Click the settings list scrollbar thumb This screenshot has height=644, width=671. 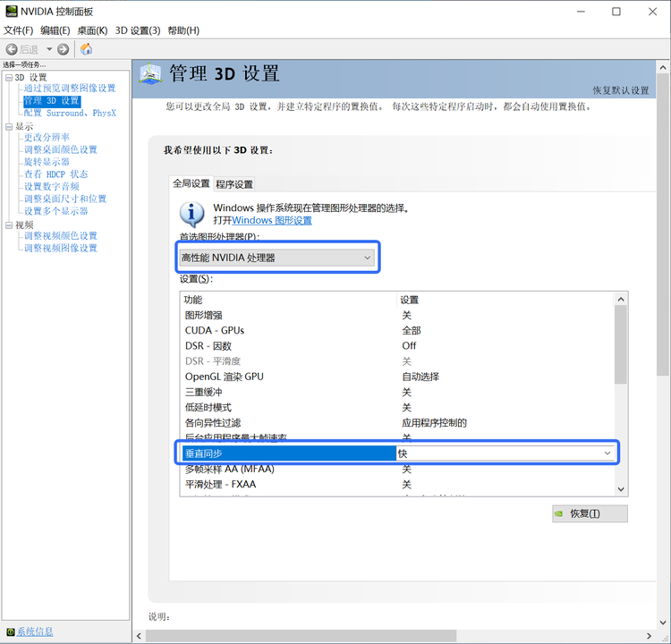[x=621, y=345]
